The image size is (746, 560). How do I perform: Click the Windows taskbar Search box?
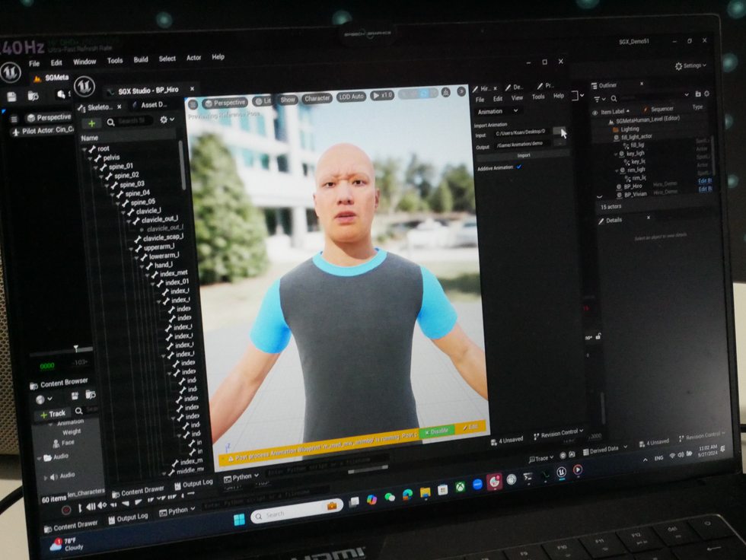coord(297,513)
